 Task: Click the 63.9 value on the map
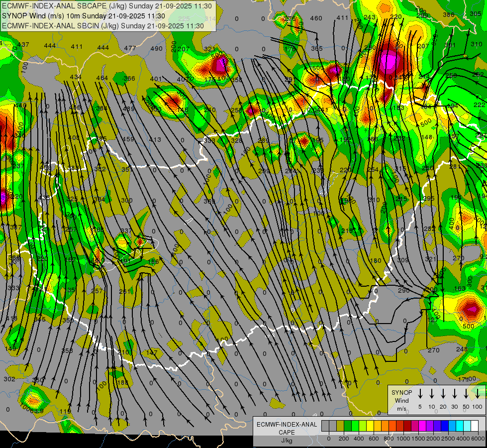click(37, 411)
